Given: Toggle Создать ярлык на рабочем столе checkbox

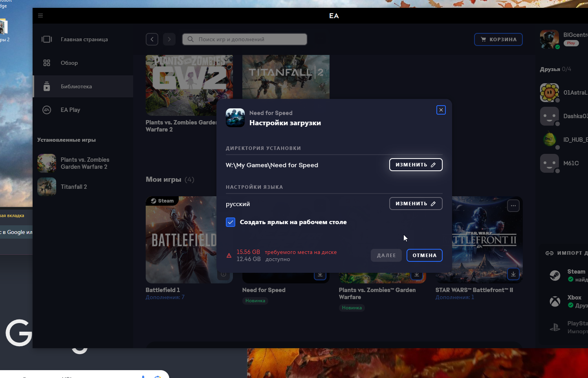Looking at the screenshot, I should point(231,222).
